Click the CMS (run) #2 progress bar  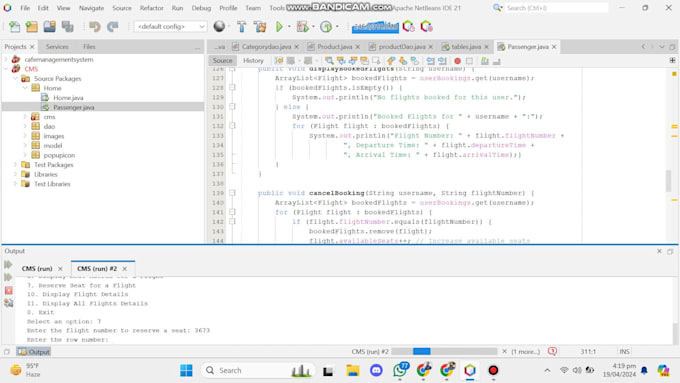pyautogui.click(x=444, y=351)
